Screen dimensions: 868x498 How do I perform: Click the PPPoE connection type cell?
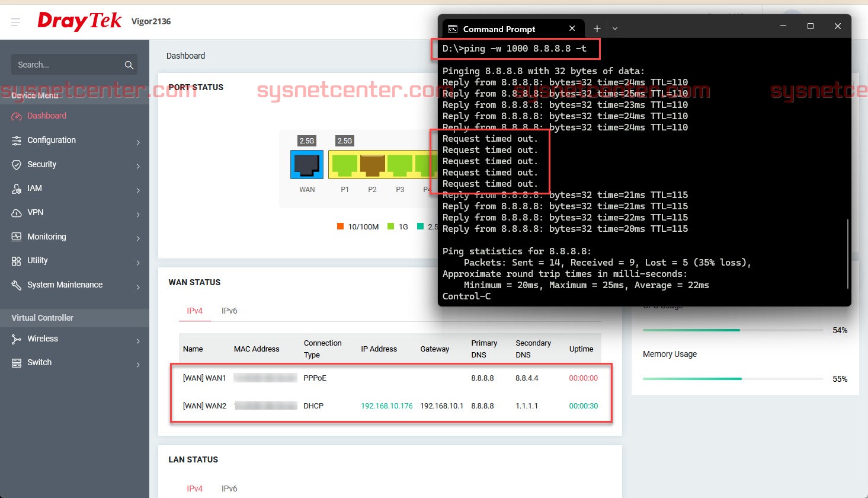(315, 378)
